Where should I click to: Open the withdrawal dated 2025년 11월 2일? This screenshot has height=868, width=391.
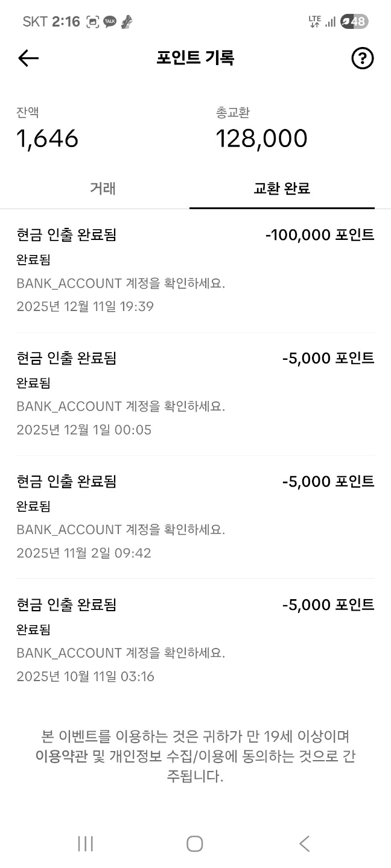tap(195, 517)
